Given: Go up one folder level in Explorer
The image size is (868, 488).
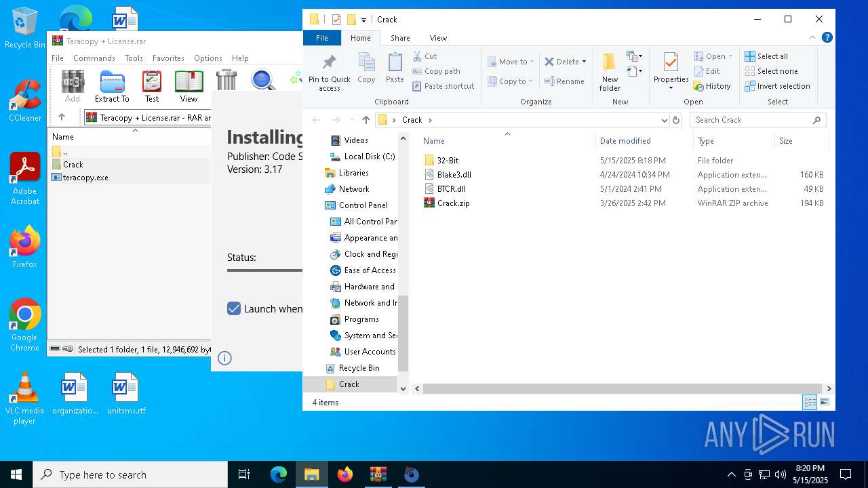Looking at the screenshot, I should pyautogui.click(x=366, y=120).
